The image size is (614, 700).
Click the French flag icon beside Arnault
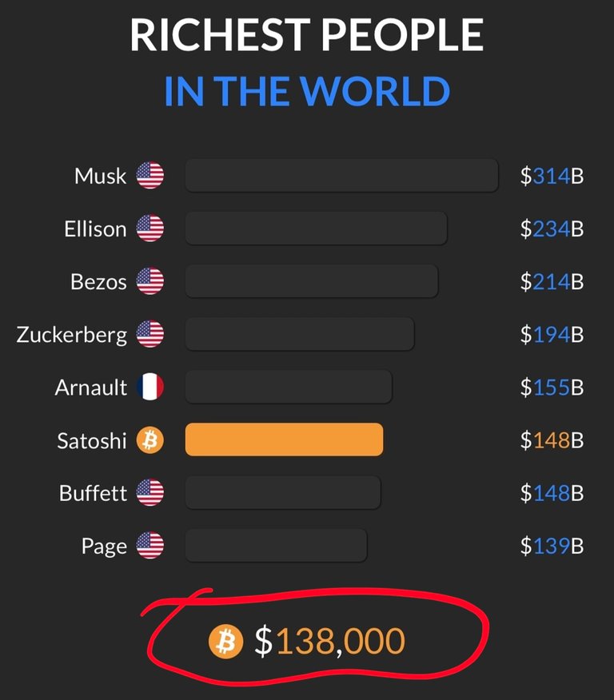pyautogui.click(x=150, y=387)
